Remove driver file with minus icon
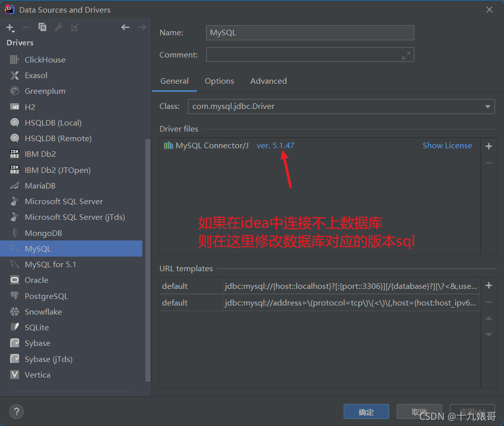 click(x=488, y=163)
